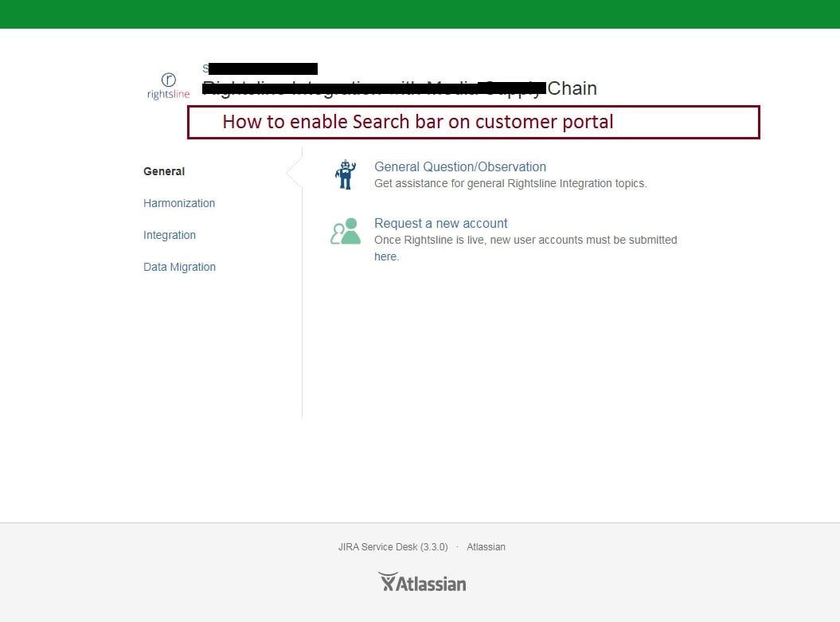Screen dimensions: 840x622
Task: Open the Data Migration category
Action: [179, 267]
